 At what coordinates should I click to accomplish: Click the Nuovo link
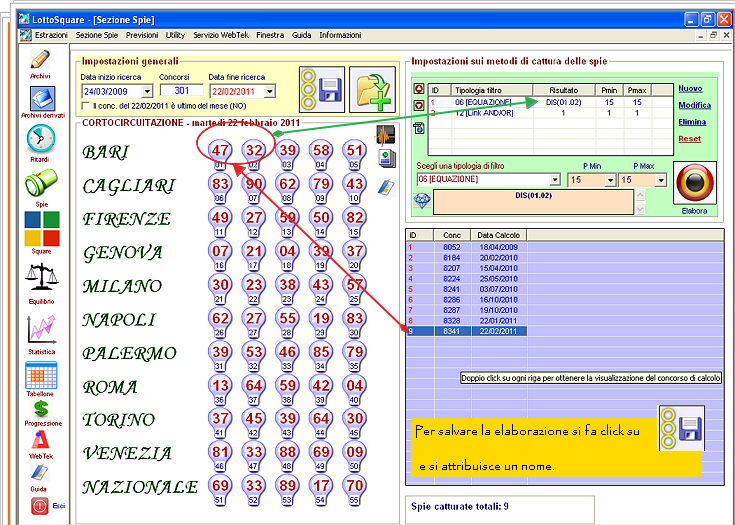click(x=690, y=89)
